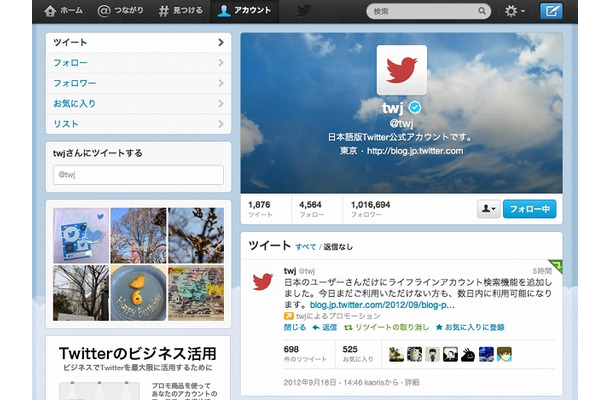This screenshot has height=400, width=610.
Task: Open フォロワー list in the sidebar
Action: point(138,83)
